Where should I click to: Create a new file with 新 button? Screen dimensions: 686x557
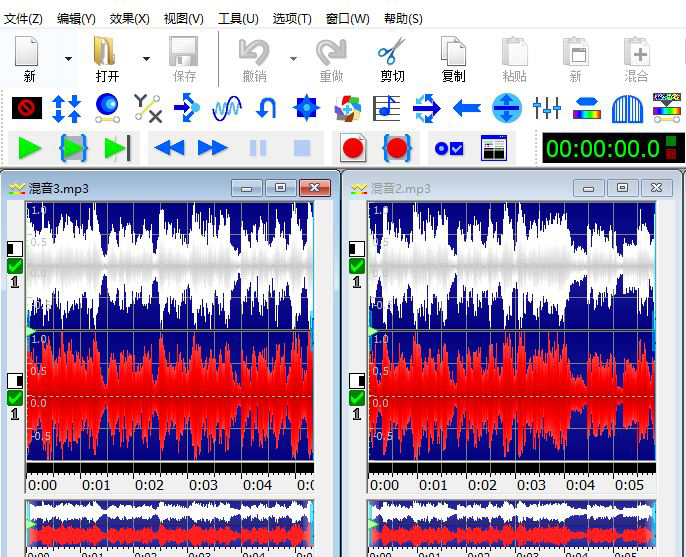[x=28, y=59]
